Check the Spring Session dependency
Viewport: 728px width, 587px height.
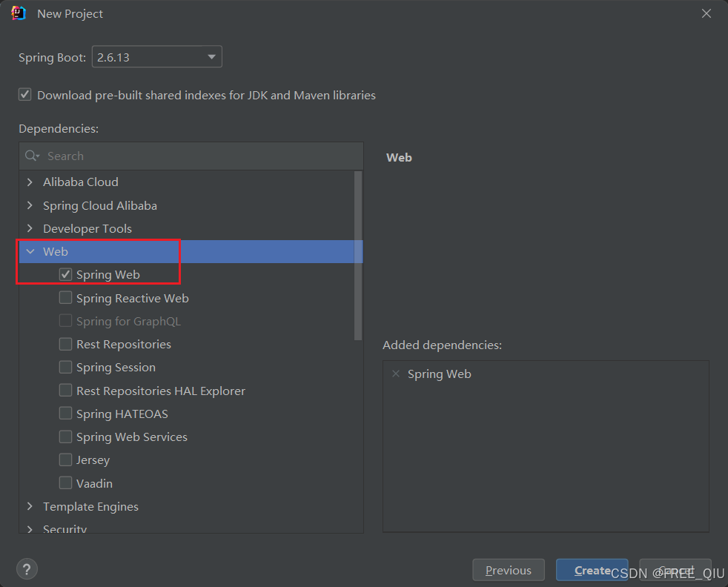(65, 367)
